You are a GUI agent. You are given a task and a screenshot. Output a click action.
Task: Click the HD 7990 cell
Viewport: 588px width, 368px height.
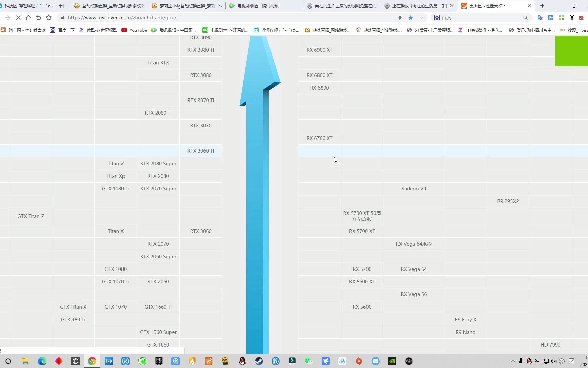(551, 345)
